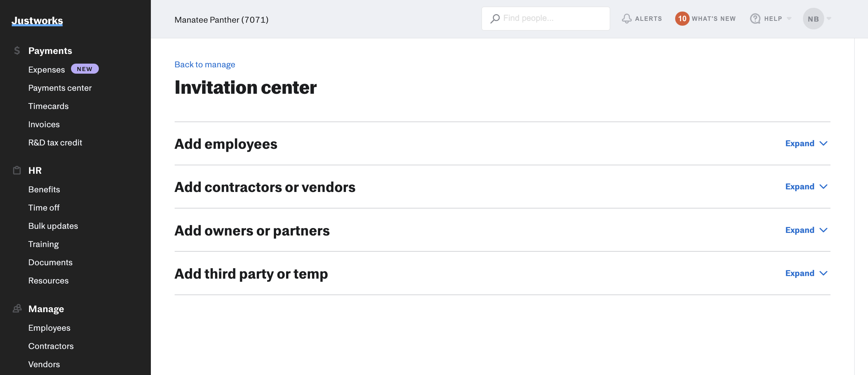868x375 pixels.
Task: Expand the Add owners or partners section
Action: (x=806, y=230)
